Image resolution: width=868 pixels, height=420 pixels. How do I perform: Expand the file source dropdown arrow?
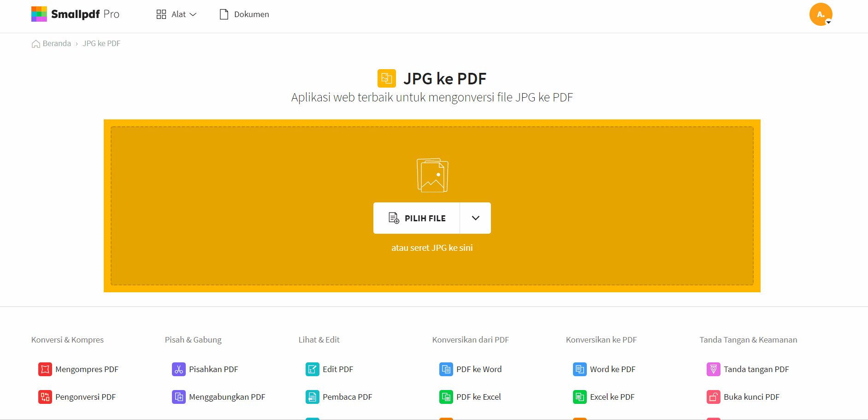[475, 218]
